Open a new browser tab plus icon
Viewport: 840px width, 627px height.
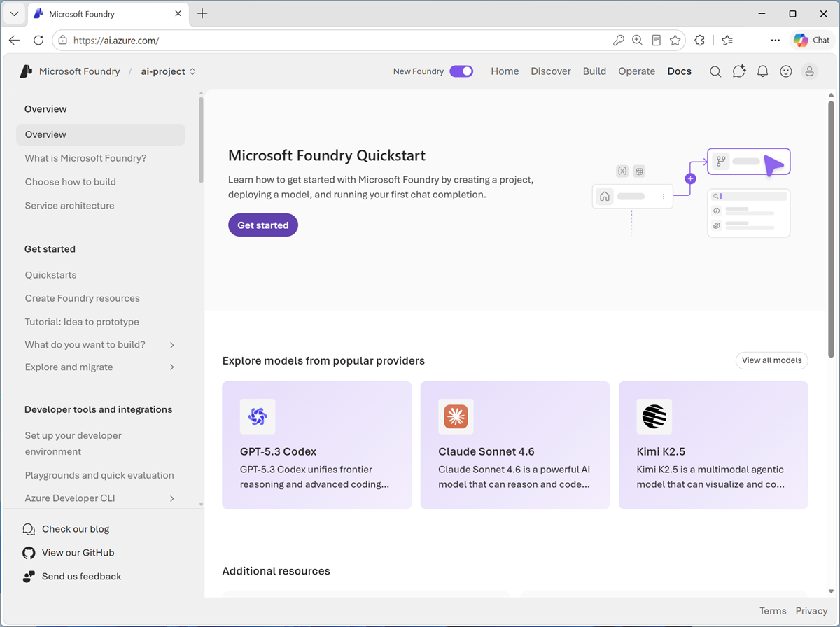(202, 13)
